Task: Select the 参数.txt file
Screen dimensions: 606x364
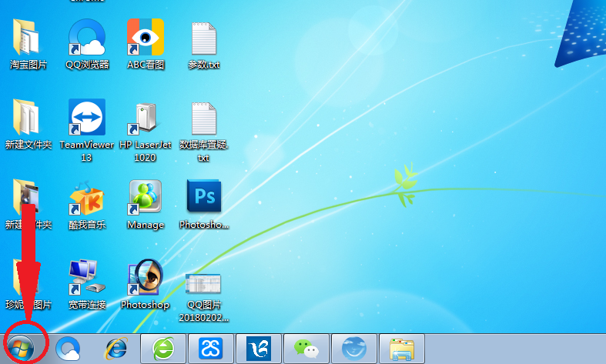Action: [204, 44]
